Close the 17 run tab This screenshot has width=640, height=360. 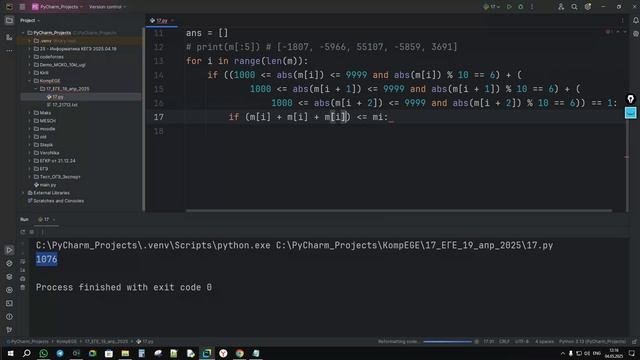pyautogui.click(x=53, y=220)
